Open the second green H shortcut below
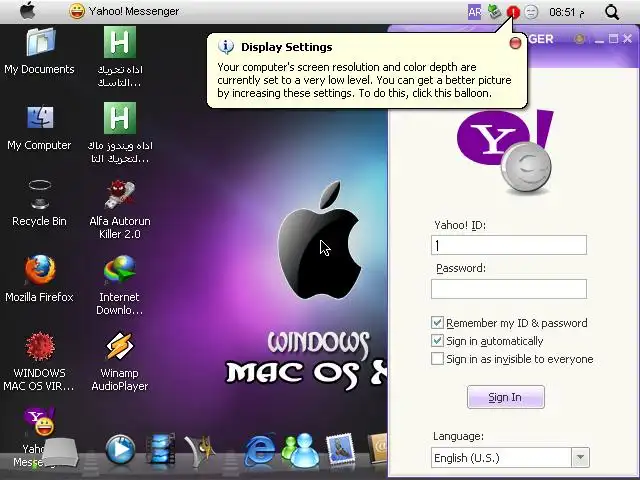This screenshot has height=480, width=640. (x=120, y=133)
